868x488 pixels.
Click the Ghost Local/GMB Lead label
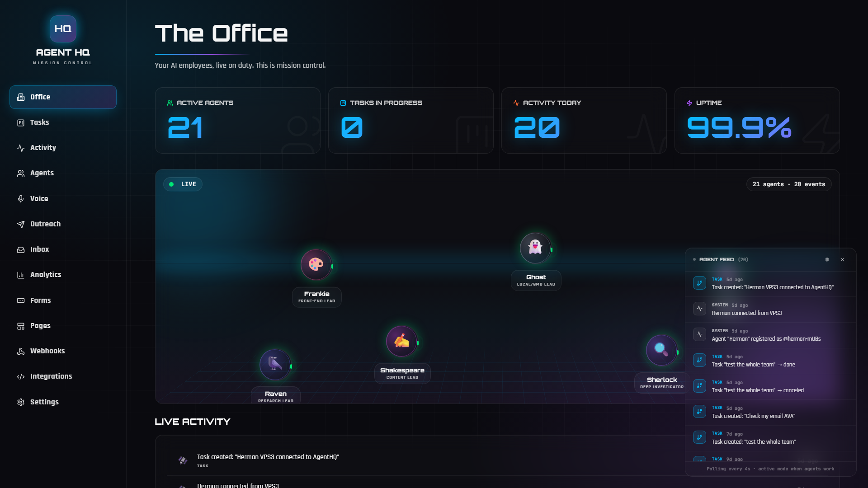pyautogui.click(x=536, y=281)
